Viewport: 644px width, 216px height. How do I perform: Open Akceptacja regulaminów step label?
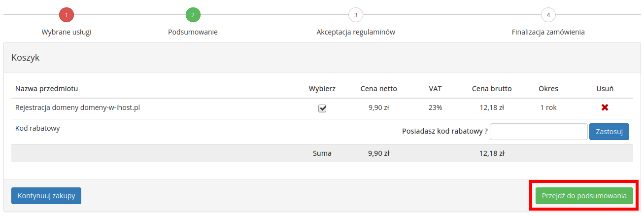(x=356, y=32)
